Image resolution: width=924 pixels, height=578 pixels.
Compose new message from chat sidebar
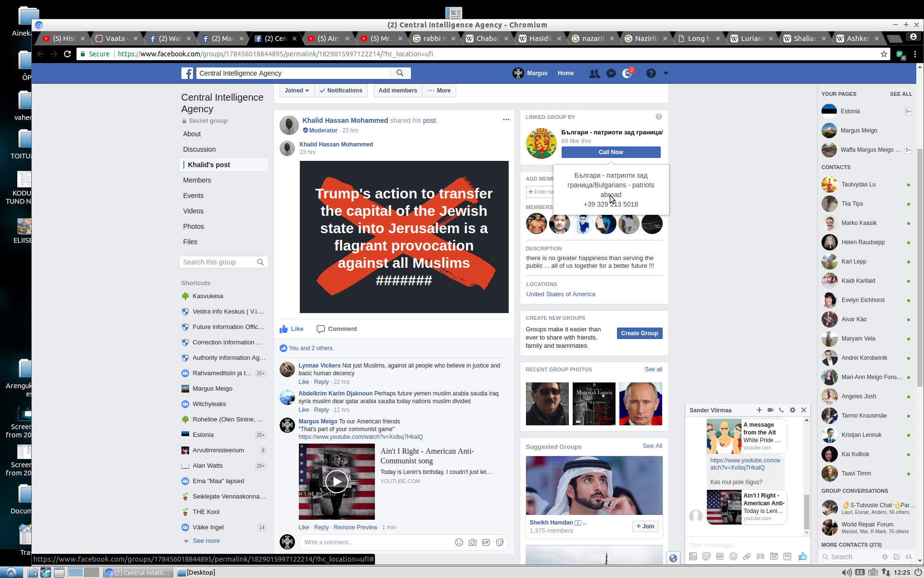[897, 557]
